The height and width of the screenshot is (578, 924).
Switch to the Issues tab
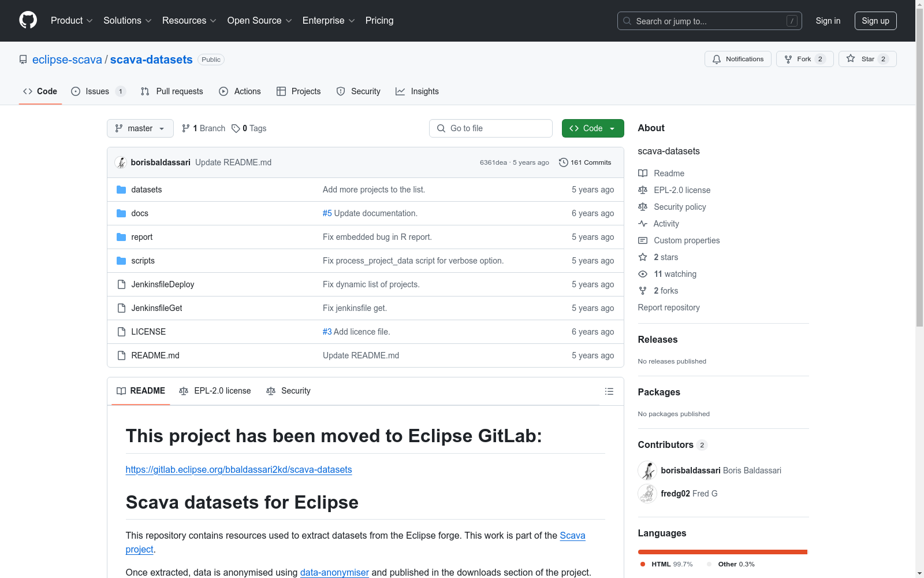click(x=98, y=91)
